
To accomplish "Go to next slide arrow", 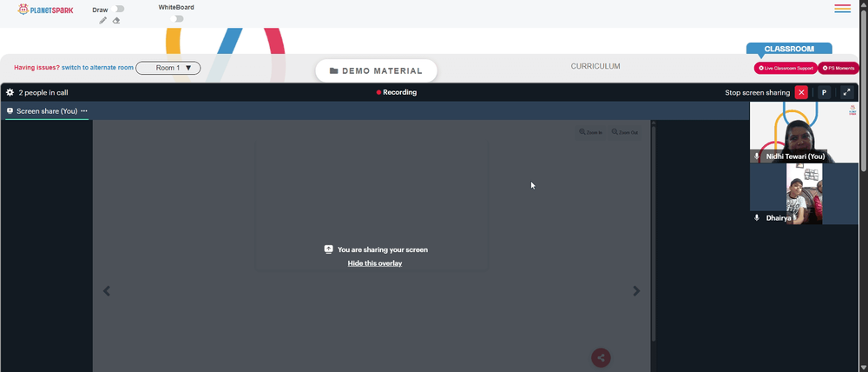I will coord(636,291).
